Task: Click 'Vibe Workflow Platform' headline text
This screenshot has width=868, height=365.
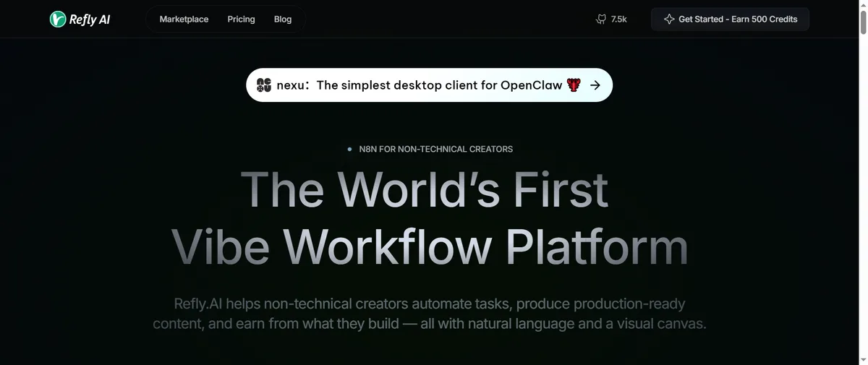Action: pyautogui.click(x=430, y=246)
